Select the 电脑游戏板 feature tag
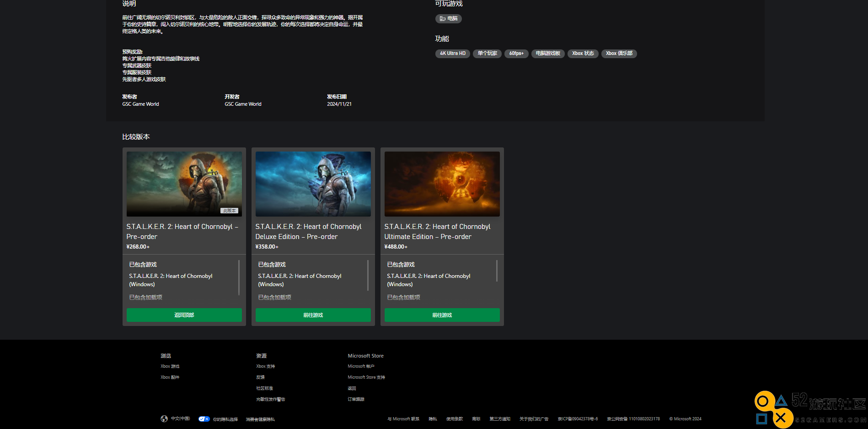This screenshot has height=429, width=868. [548, 54]
